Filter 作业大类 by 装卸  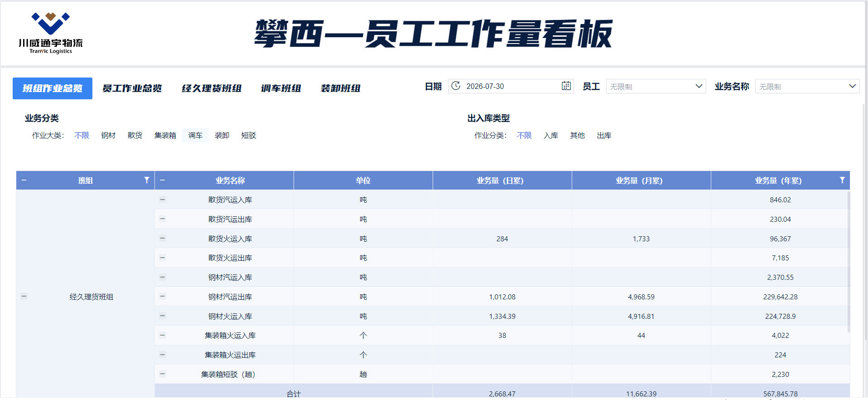coord(222,135)
